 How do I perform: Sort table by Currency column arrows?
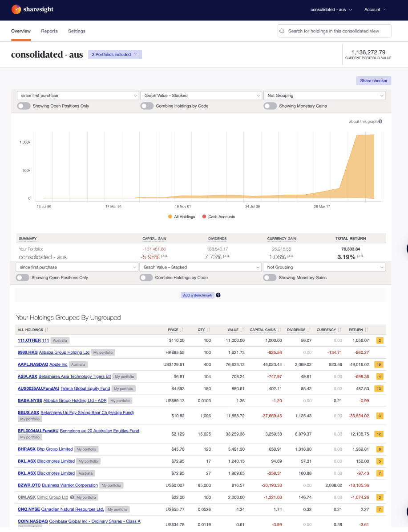click(x=339, y=330)
